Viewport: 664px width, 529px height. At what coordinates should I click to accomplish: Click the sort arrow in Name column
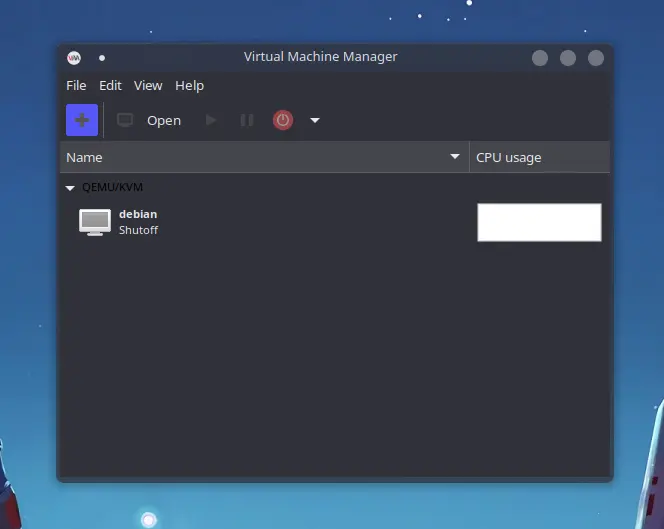455,157
